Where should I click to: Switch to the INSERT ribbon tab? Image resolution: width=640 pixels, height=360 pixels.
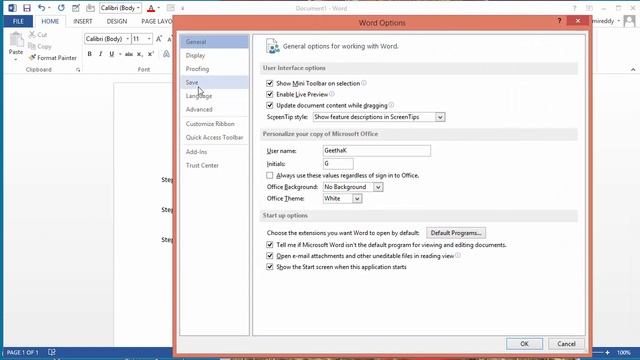click(x=83, y=21)
